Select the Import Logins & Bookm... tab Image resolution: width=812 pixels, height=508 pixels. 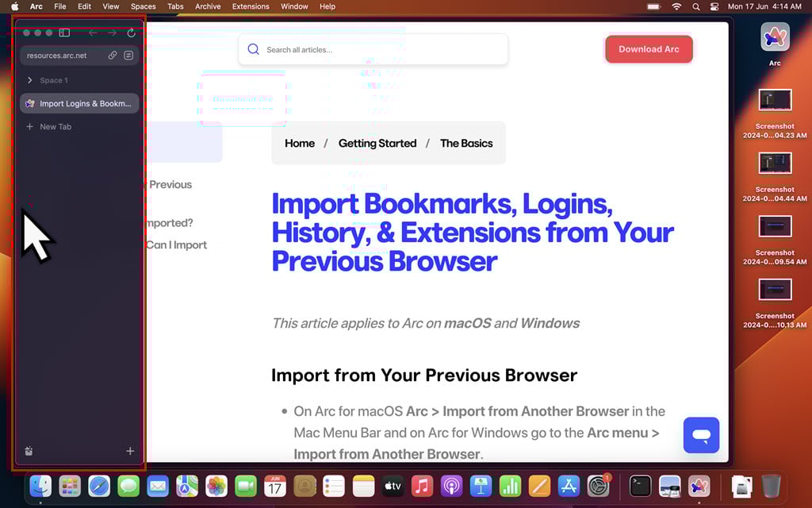(79, 103)
